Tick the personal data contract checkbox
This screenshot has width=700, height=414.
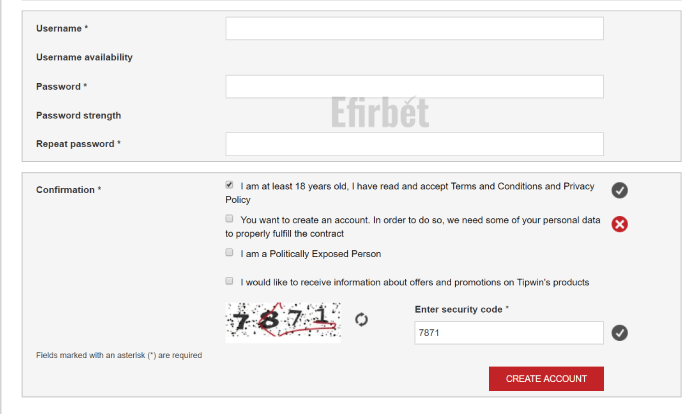(229, 219)
